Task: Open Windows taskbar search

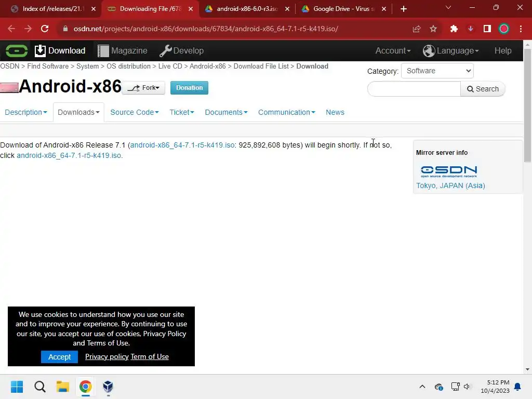Action: pyautogui.click(x=39, y=387)
